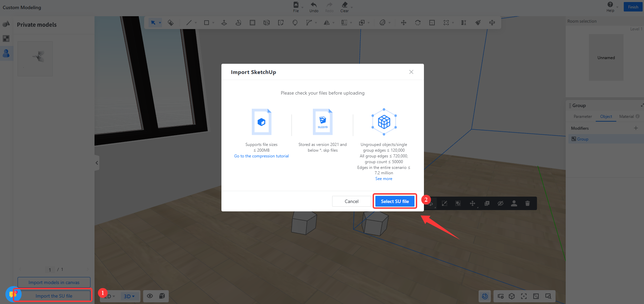Select the arrow selection tool

[x=153, y=23]
